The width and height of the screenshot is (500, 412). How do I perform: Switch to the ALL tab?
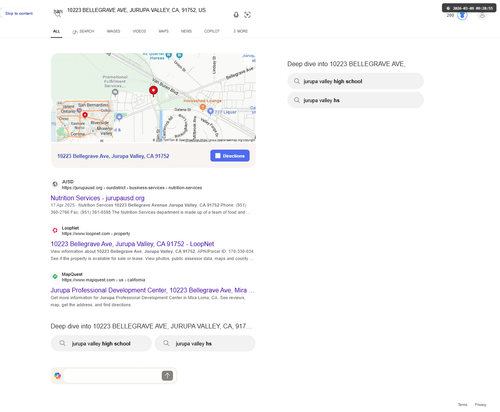pyautogui.click(x=56, y=31)
